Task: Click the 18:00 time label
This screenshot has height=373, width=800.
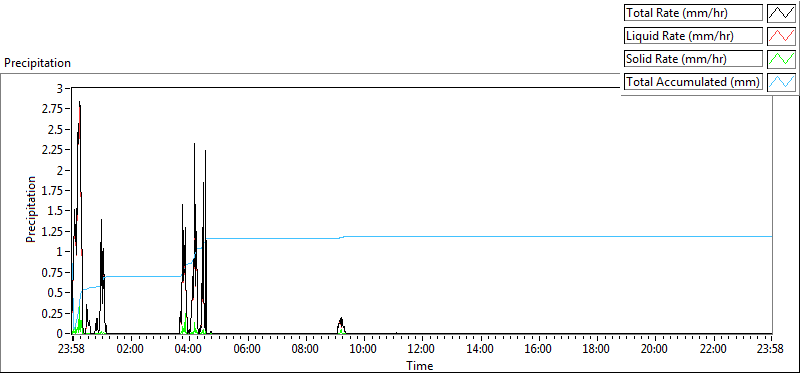Action: (x=596, y=350)
